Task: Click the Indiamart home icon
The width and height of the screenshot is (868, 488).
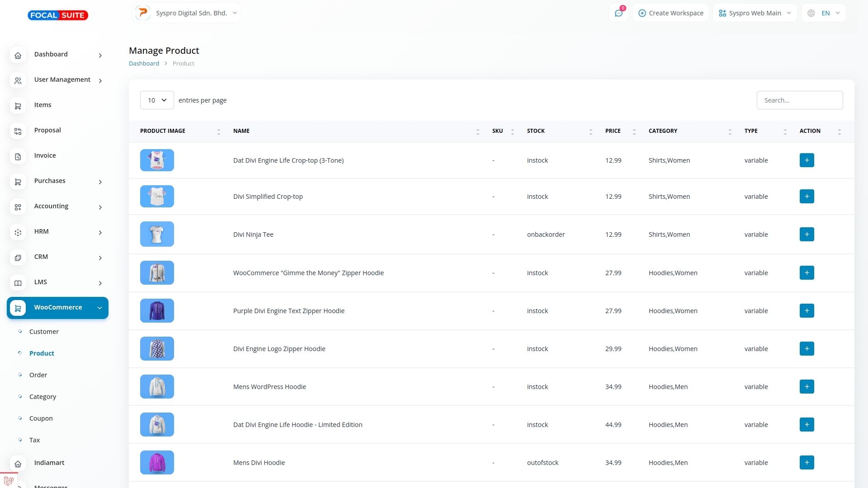Action: [18, 464]
